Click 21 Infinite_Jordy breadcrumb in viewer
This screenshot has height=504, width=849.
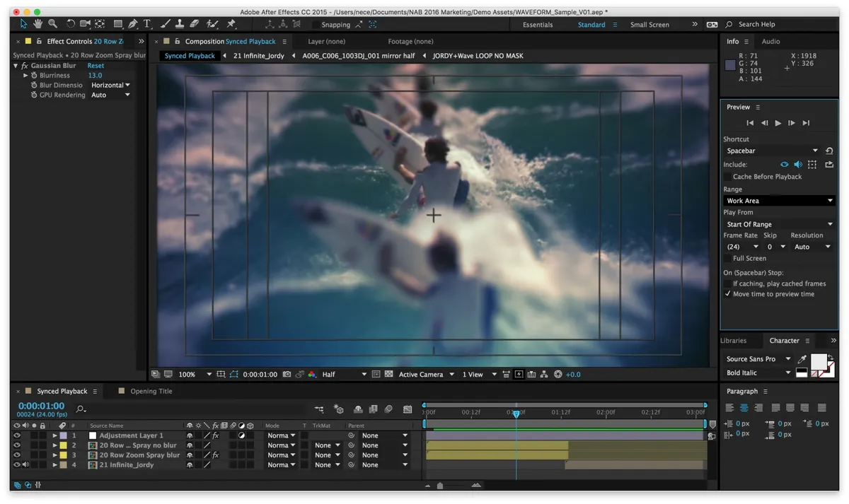tap(258, 55)
